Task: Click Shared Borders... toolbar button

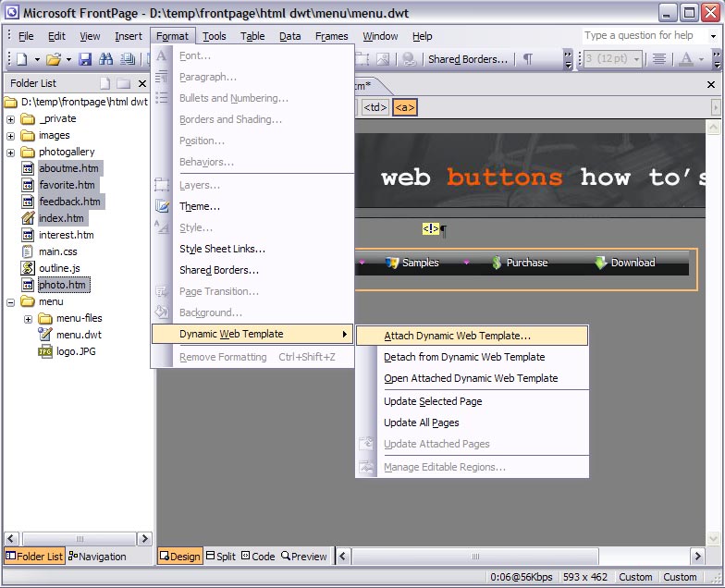Action: (x=468, y=59)
